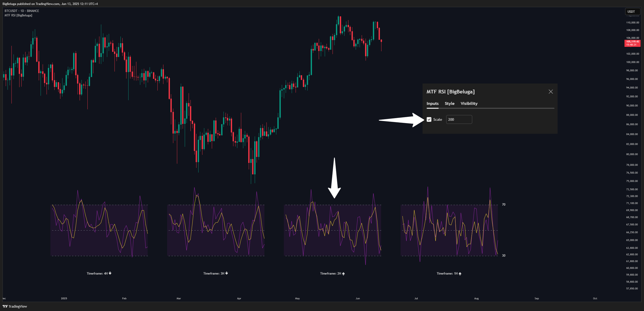Viewport: 644px width, 311px height.
Task: Click the Aug time axis label
Action: coord(476,299)
